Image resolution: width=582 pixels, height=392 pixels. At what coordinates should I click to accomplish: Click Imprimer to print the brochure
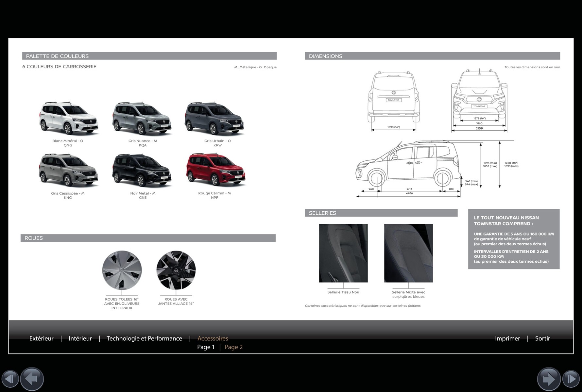507,338
